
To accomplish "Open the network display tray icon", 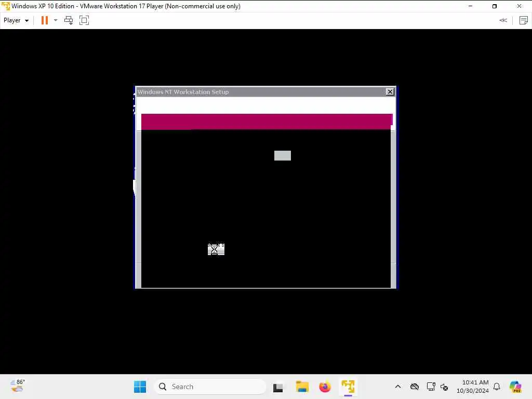I will [x=431, y=387].
